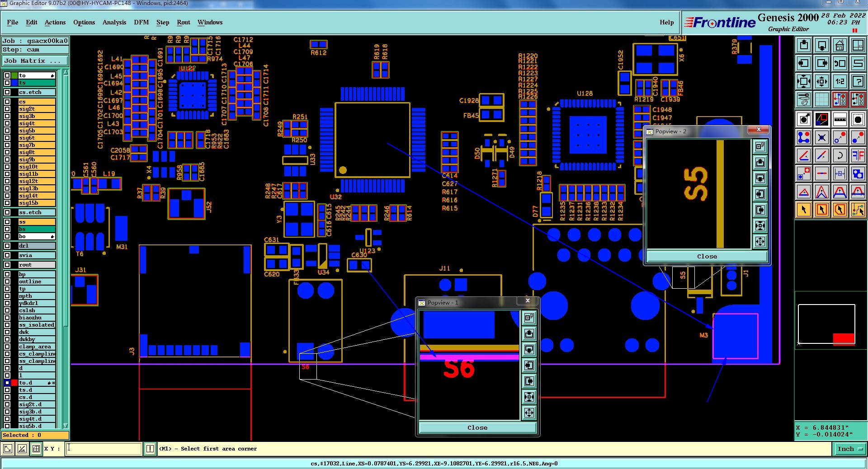Click the 1:2 zoom ratio icon
Screen dimensions: 868x469
(x=840, y=81)
